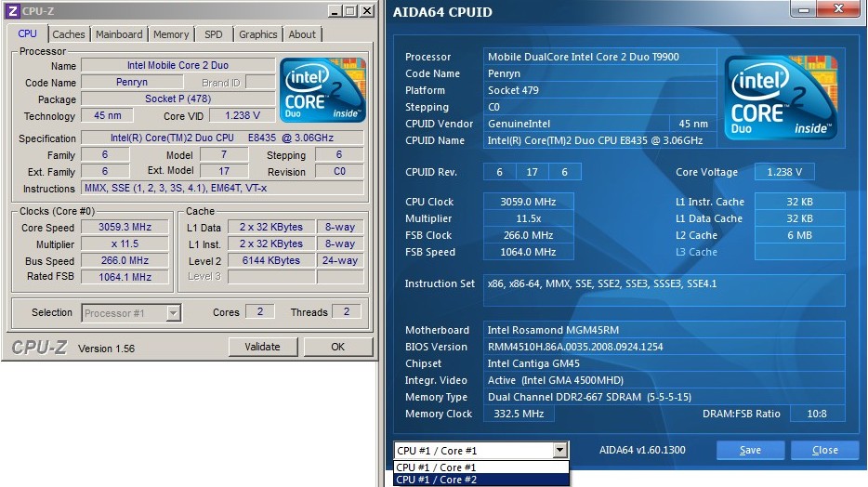Click Intel Core 2 Duo logo in AIDA64
This screenshot has height=487, width=868.
[x=781, y=98]
